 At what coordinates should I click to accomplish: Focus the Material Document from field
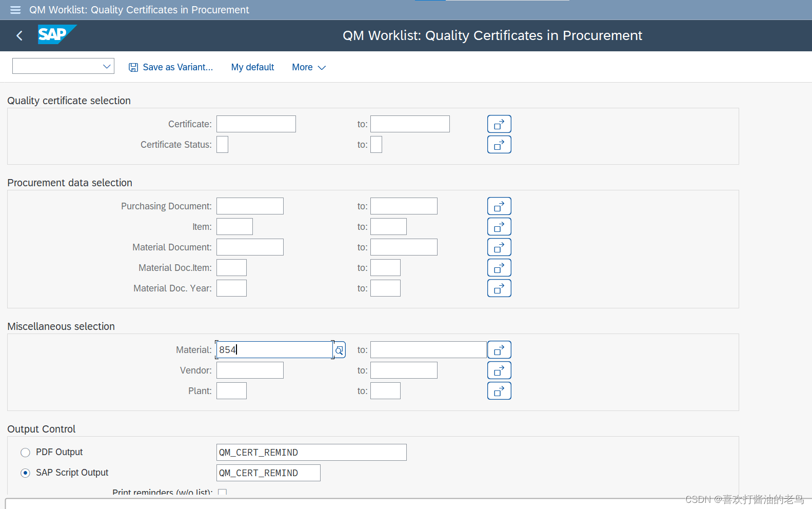click(x=250, y=247)
